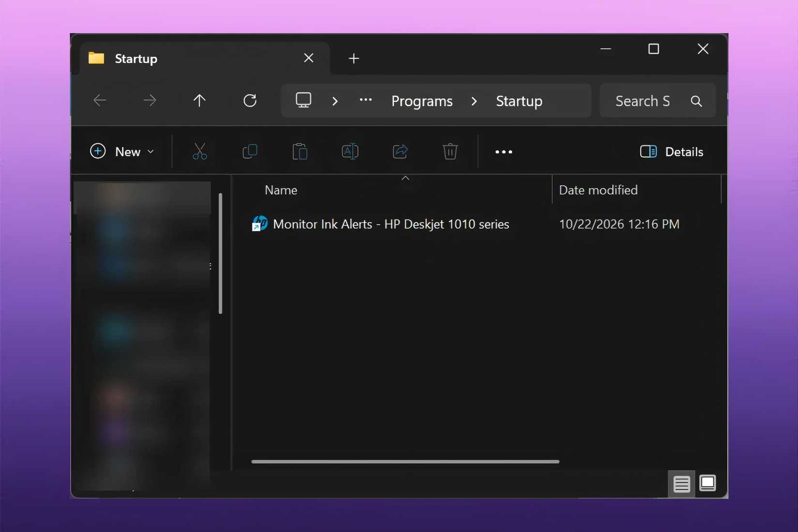Maximize the File Explorer window
This screenshot has height=532, width=798.
pyautogui.click(x=653, y=49)
